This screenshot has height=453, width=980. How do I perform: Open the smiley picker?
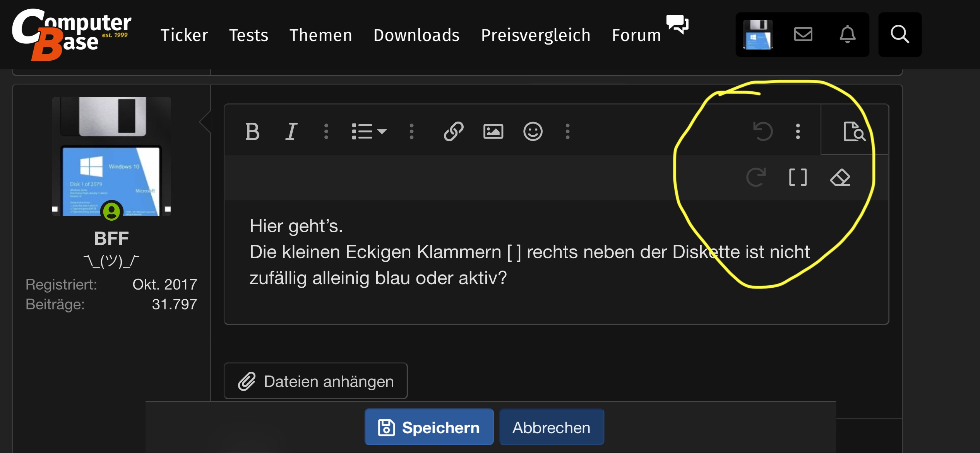click(x=533, y=132)
